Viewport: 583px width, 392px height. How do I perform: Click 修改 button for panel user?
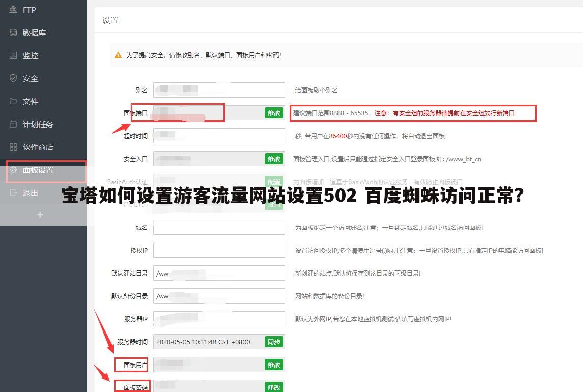274,365
